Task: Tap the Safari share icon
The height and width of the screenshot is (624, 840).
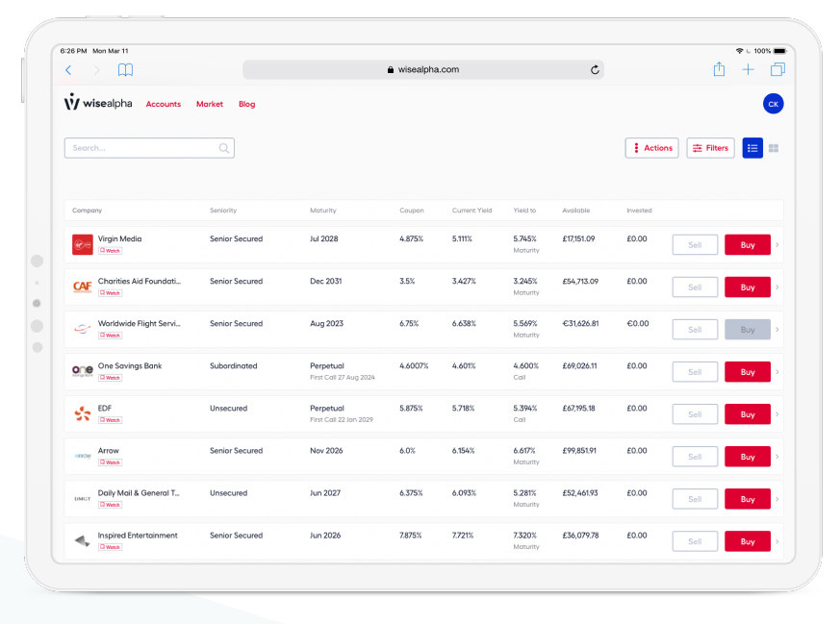Action: coord(719,69)
